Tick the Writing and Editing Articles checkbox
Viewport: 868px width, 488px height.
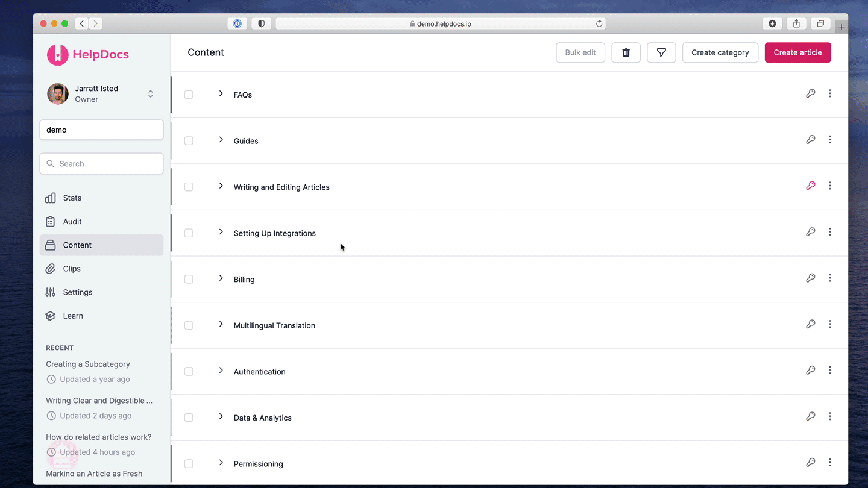pos(189,187)
